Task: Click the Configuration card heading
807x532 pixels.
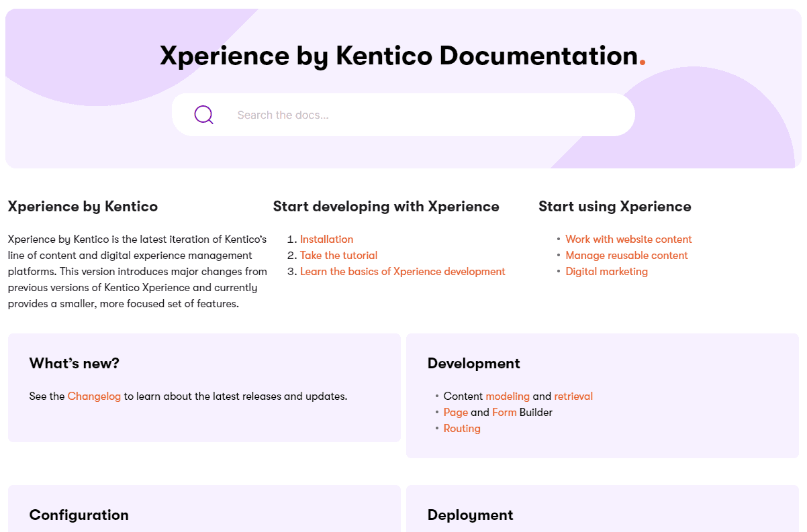Action: tap(79, 515)
